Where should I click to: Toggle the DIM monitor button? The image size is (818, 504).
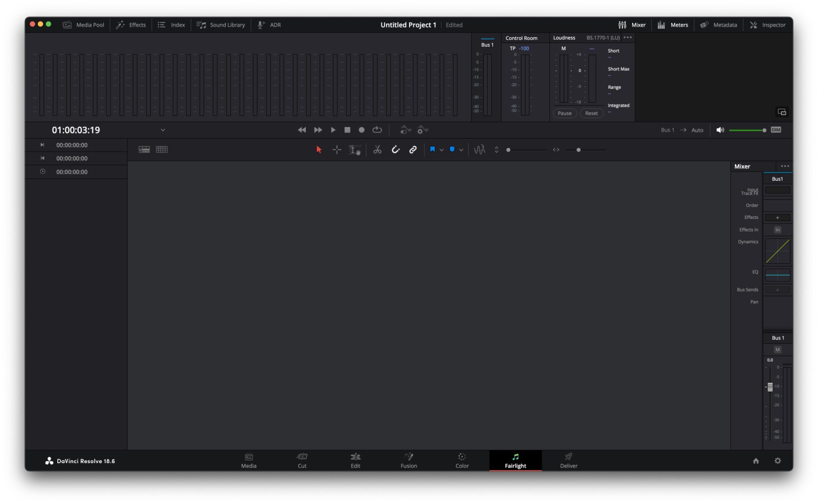[x=776, y=130]
